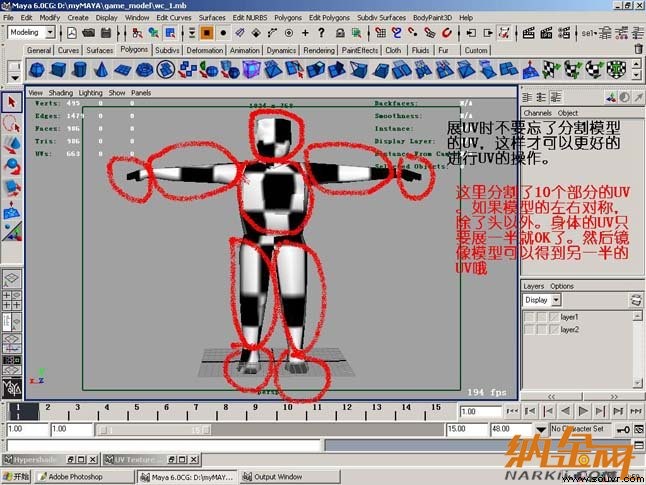Click the playback end field 15.00
Screen dimensions: 646x485
[x=466, y=429]
